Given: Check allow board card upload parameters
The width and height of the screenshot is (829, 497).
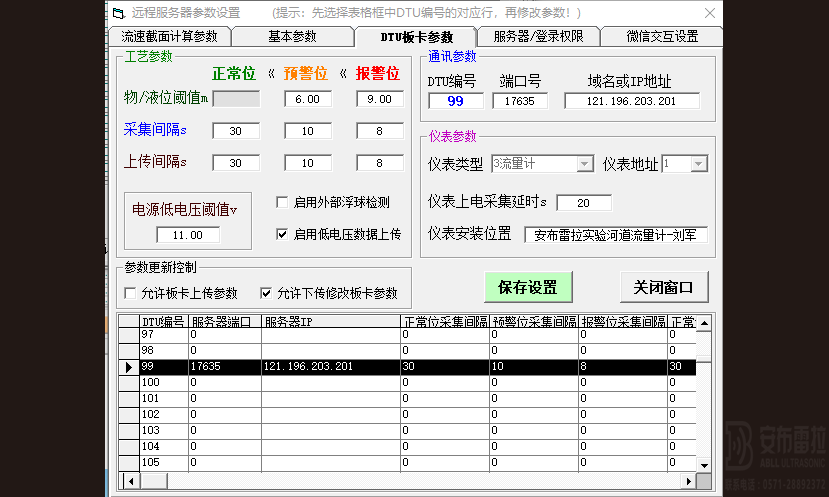Looking at the screenshot, I should 130,293.
